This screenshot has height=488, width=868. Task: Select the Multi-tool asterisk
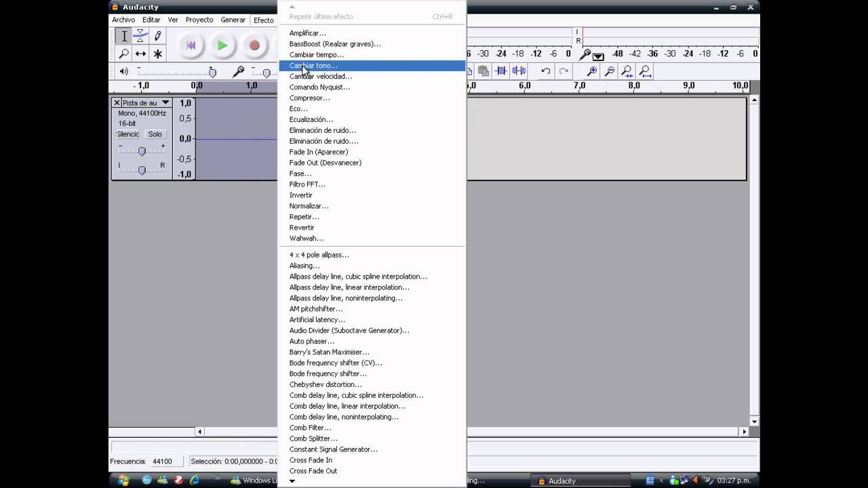click(x=157, y=54)
